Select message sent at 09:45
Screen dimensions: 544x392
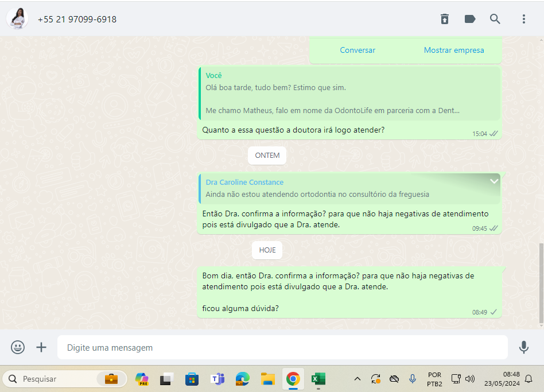point(349,203)
